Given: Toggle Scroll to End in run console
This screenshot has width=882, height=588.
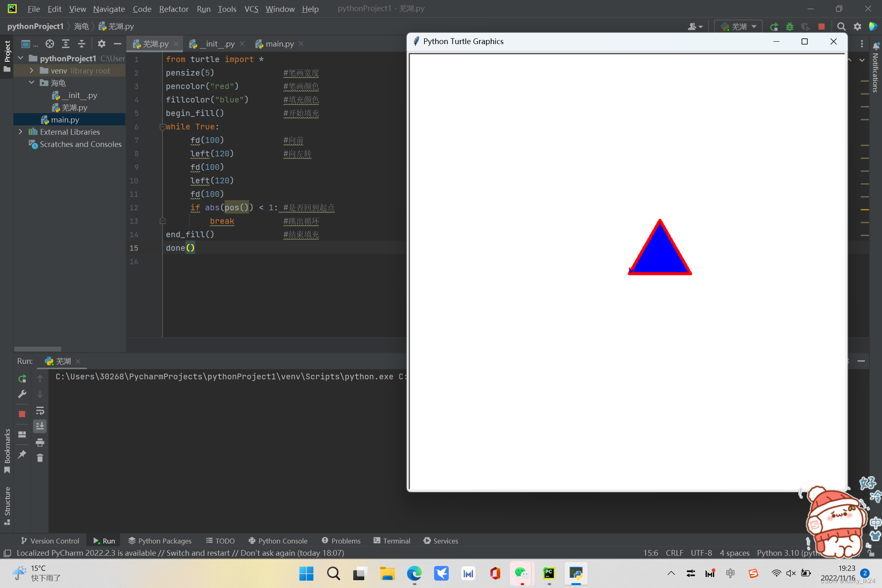Looking at the screenshot, I should pos(40,426).
